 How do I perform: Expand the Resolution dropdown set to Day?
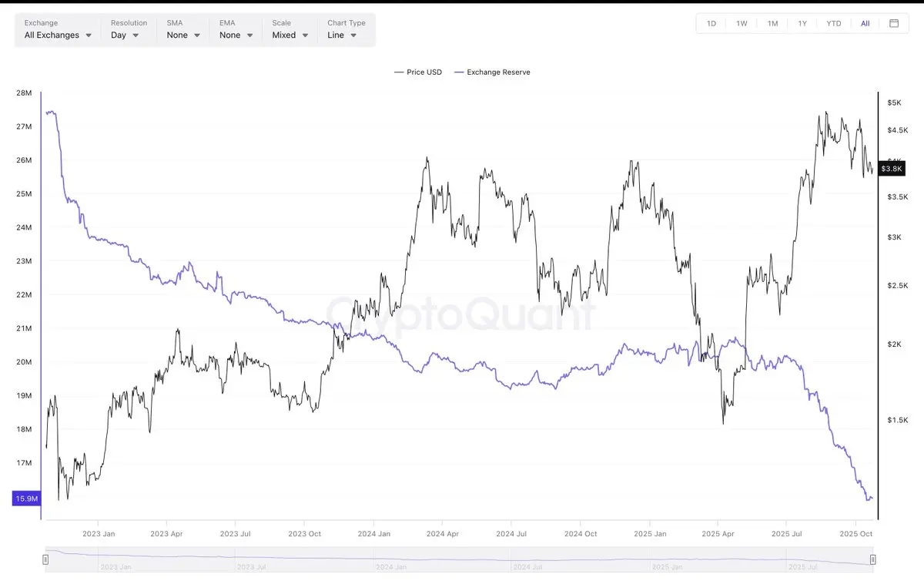[125, 35]
